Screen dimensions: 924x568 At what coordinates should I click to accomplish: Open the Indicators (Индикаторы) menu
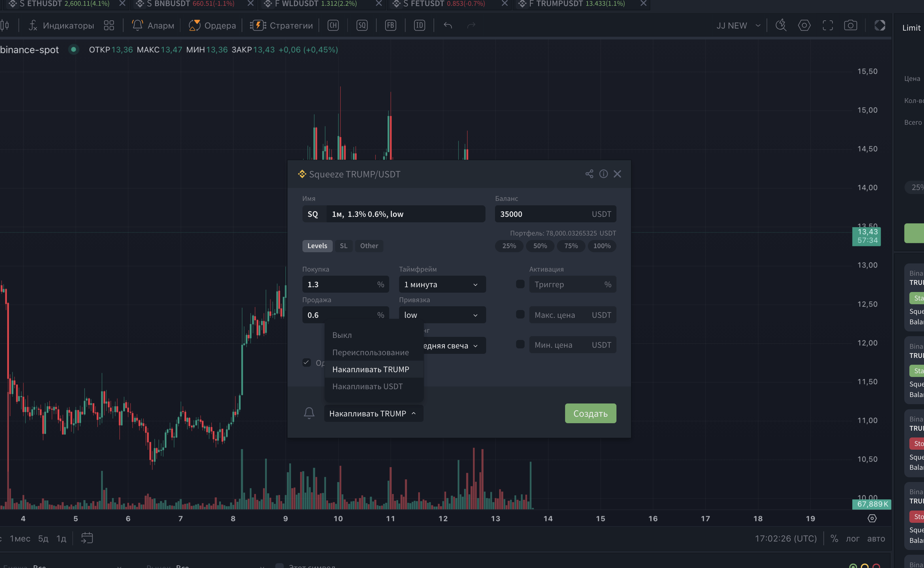pyautogui.click(x=61, y=25)
